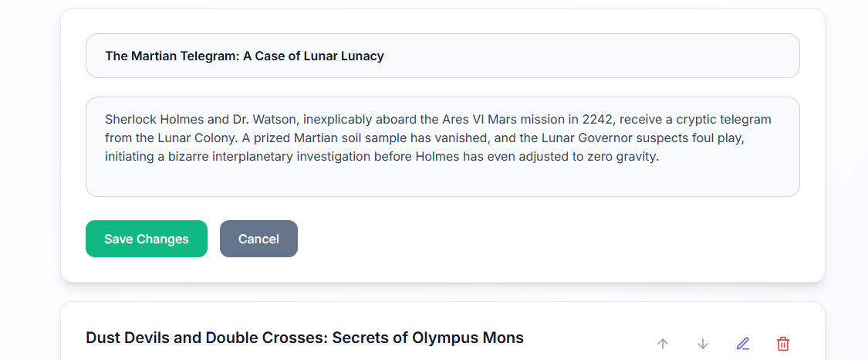Delete Dust Devils chapter with trash icon
The image size is (868, 360).
coord(783,344)
